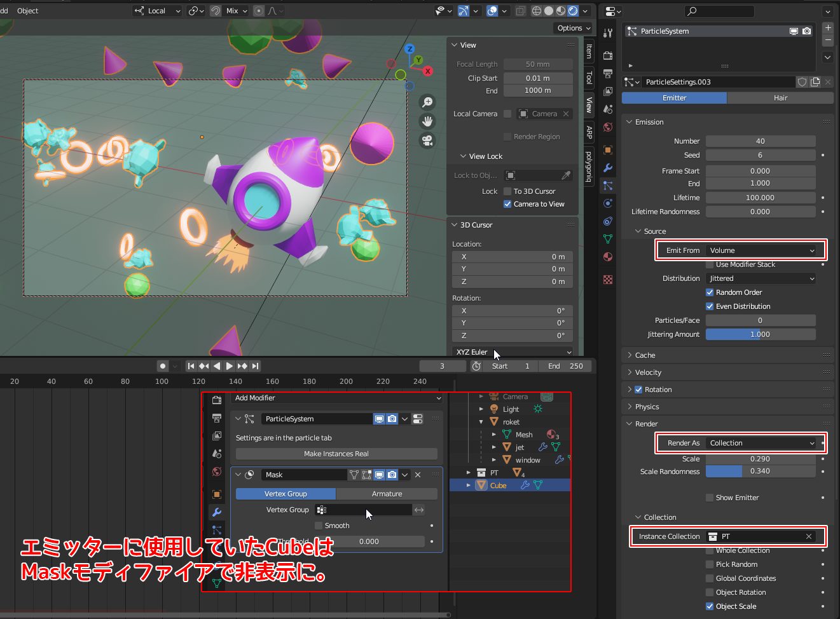Switch to the Hair particle type tab

780,98
